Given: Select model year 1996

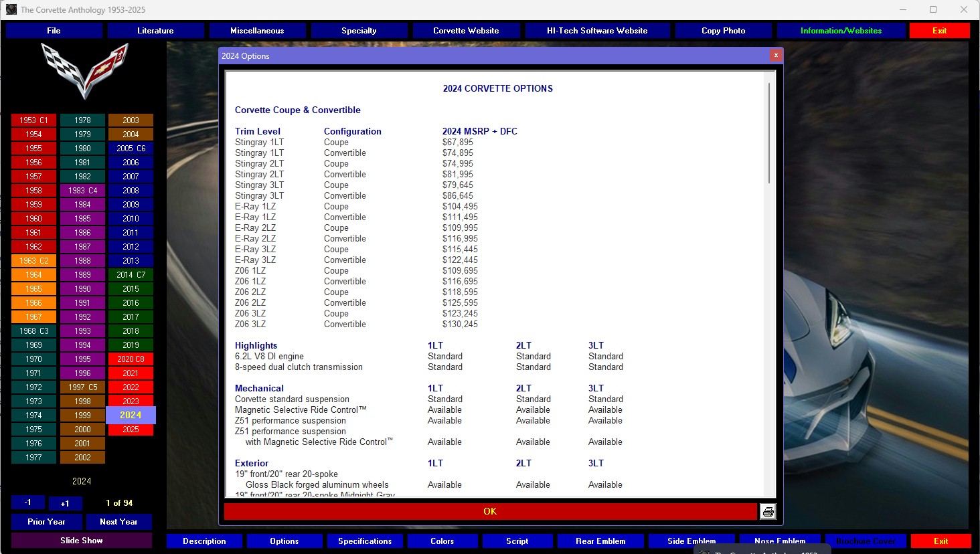Looking at the screenshot, I should tap(82, 373).
